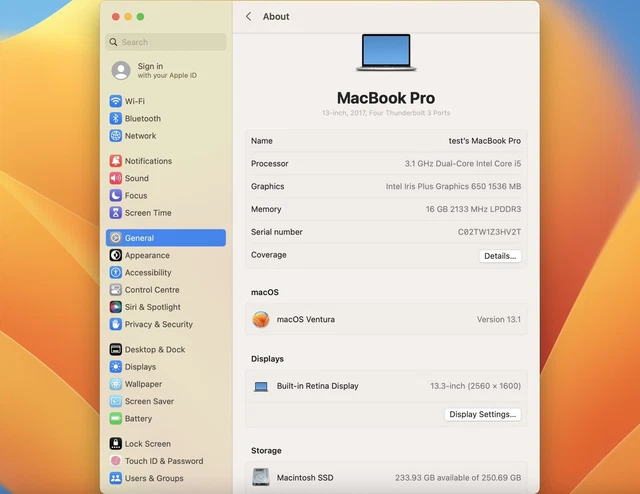The image size is (640, 494).
Task: Select Touch ID & Password fingerprint icon
Action: [x=116, y=461]
